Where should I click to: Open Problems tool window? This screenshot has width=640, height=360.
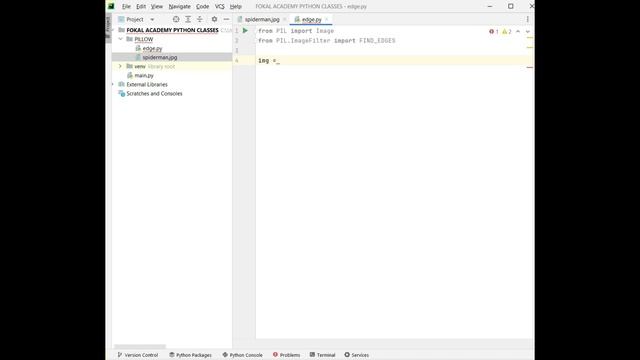pos(286,355)
